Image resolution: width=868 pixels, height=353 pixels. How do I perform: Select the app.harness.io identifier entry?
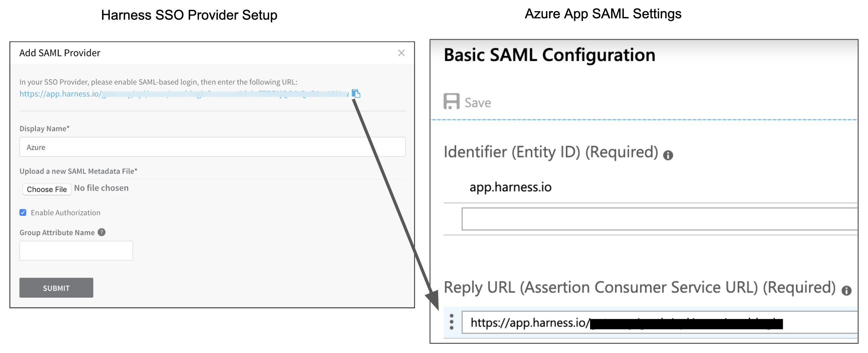click(510, 187)
